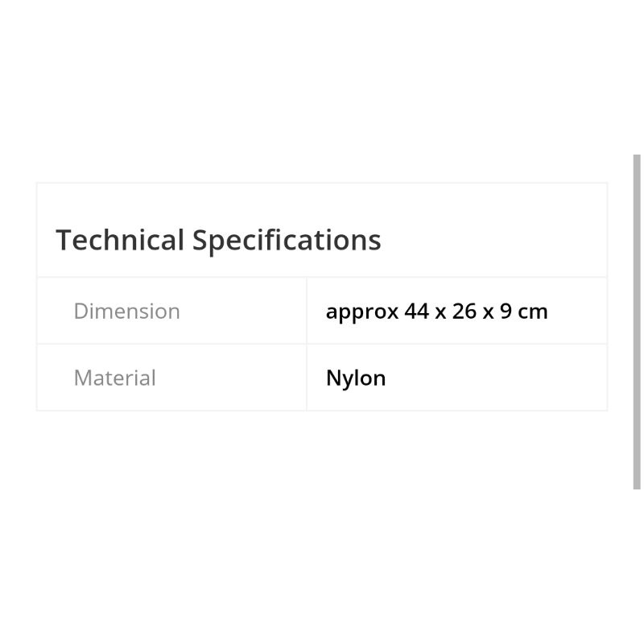Click the middle of the vertical scrollbar thumb
Screen dimensions: 644x644
[x=637, y=322]
